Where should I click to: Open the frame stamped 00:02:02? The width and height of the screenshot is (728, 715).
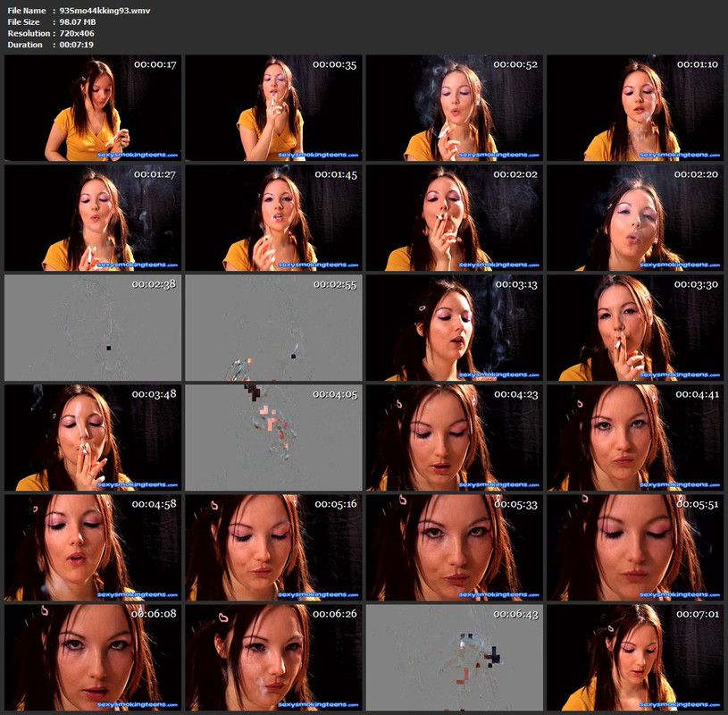pos(454,218)
